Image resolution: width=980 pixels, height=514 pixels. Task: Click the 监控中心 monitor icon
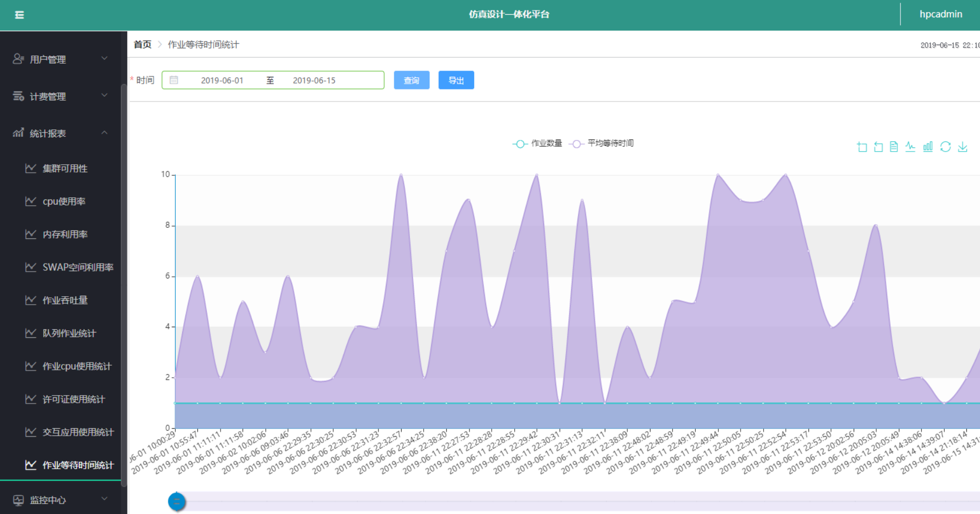coord(18,500)
